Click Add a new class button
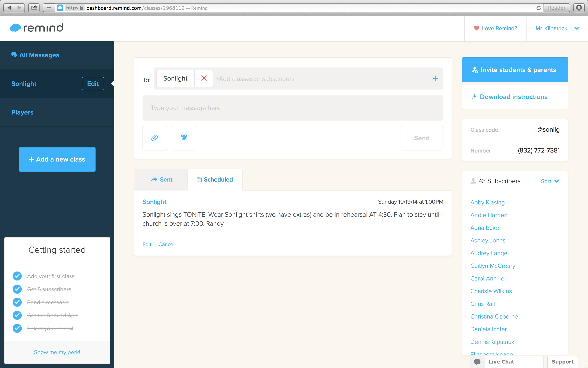This screenshot has width=588, height=368. [x=57, y=159]
